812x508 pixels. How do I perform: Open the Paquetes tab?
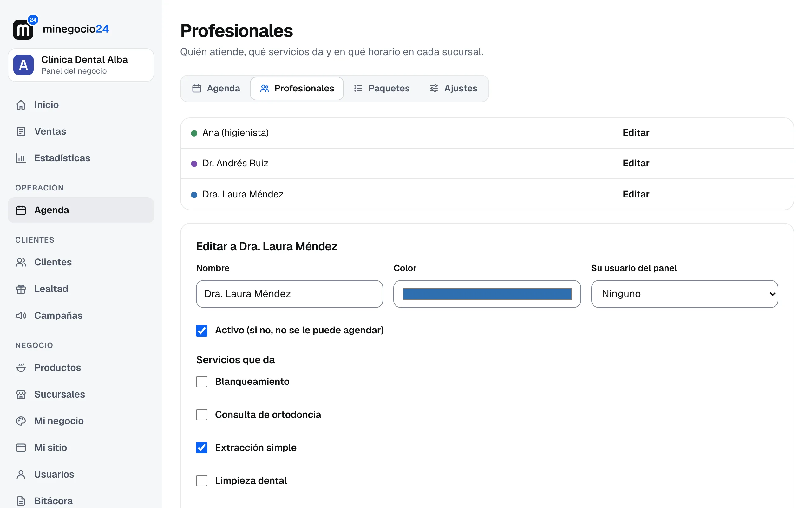382,88
